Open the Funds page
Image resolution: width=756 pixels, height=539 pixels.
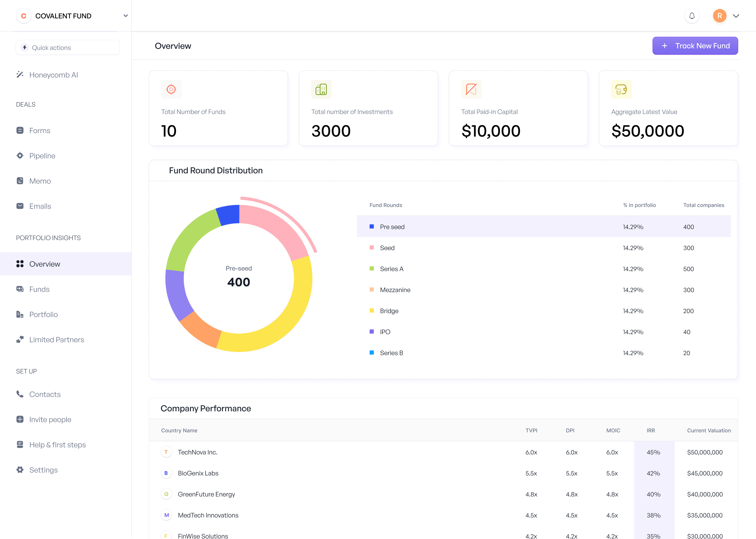tap(39, 289)
